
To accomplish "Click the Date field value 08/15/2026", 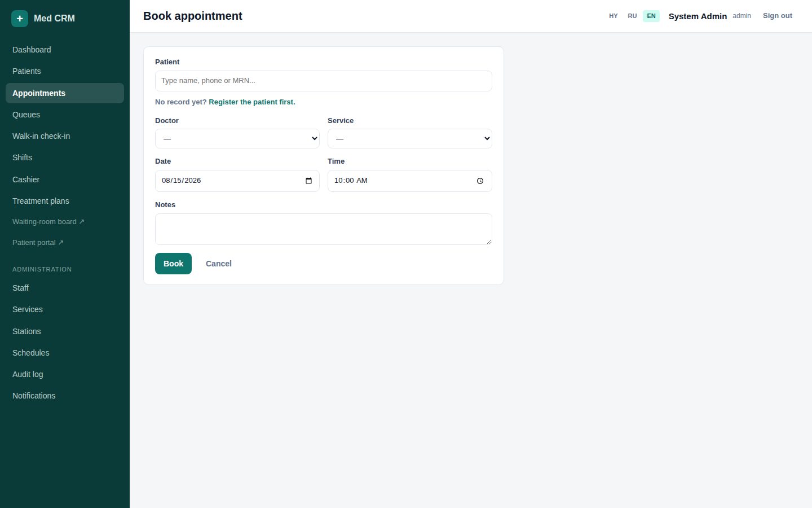I will click(x=182, y=181).
